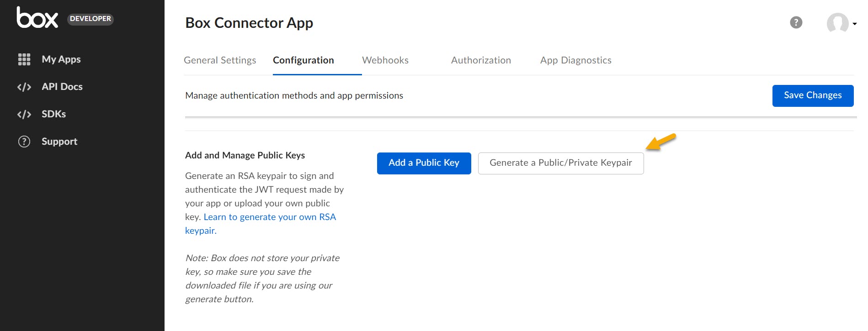
Task: Click the 'Note: Box does not store' note
Action: (262, 278)
